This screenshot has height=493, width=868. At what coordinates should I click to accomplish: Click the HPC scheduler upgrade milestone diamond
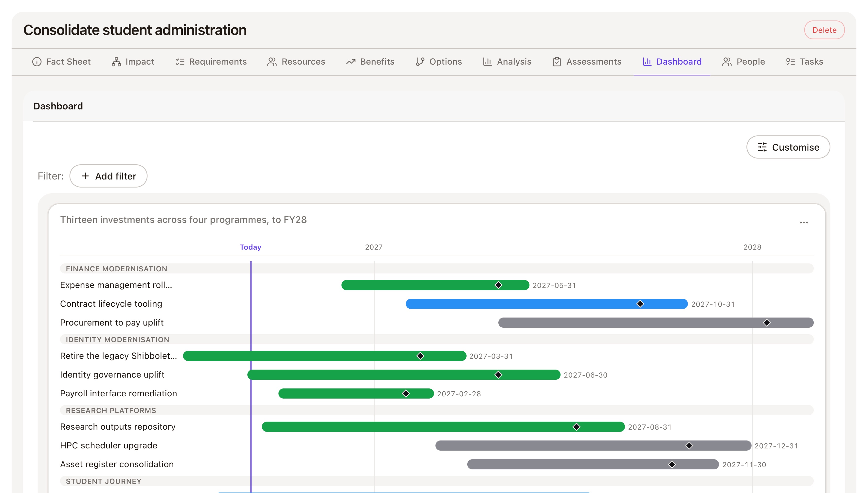click(689, 445)
